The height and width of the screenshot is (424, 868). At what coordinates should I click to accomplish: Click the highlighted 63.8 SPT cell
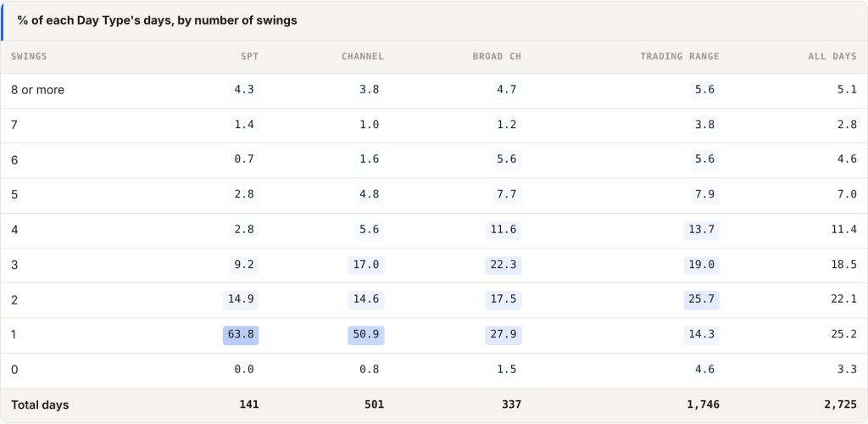click(241, 335)
